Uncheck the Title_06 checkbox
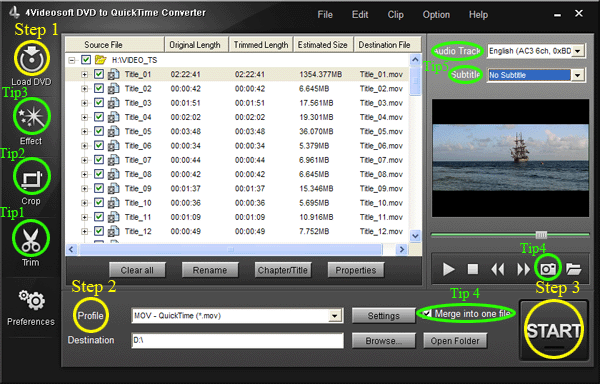600x384 pixels. click(99, 145)
